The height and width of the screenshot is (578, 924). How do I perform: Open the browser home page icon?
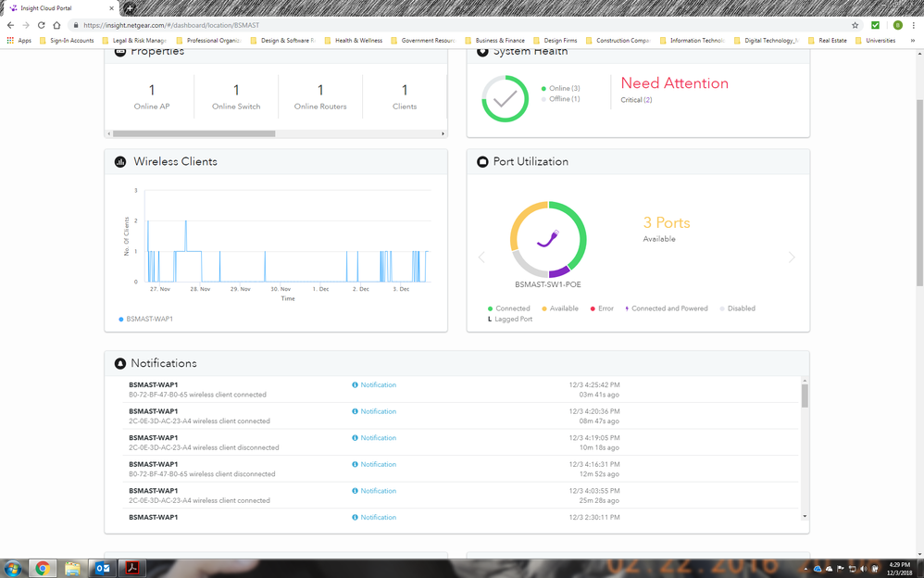(56, 25)
